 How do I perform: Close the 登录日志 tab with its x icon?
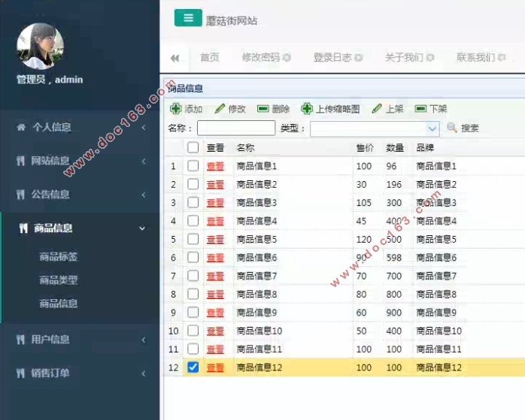pyautogui.click(x=359, y=58)
